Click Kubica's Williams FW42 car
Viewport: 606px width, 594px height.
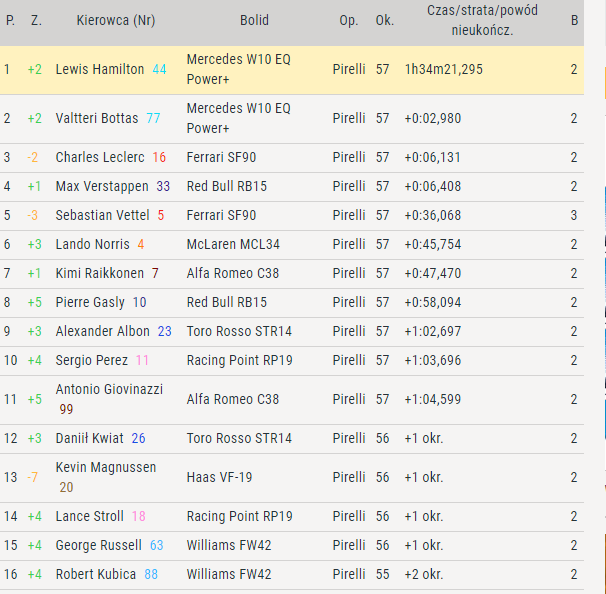(229, 574)
